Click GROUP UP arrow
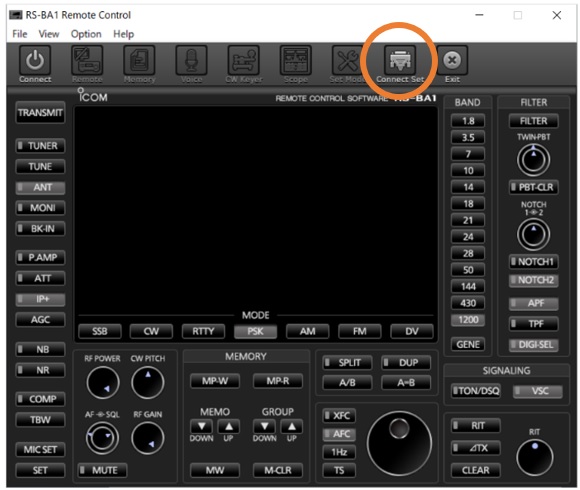Image resolution: width=580 pixels, height=490 pixels. [292, 426]
